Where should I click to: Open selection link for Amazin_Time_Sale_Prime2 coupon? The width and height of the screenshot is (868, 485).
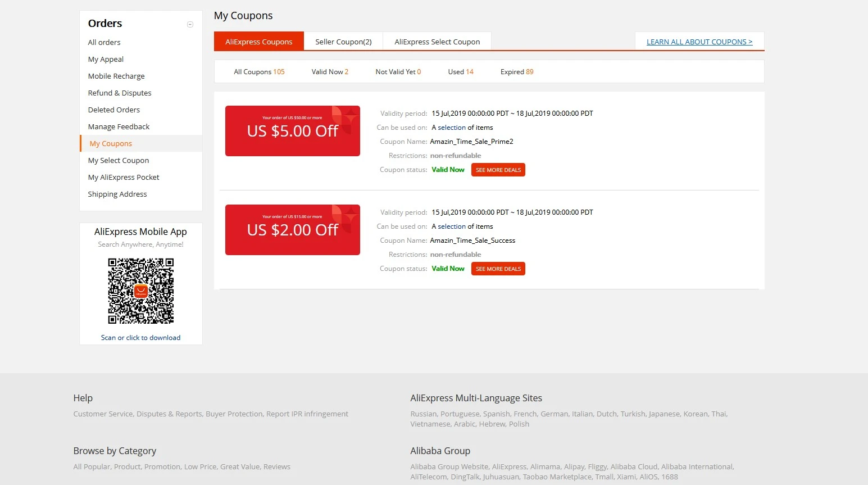point(452,128)
